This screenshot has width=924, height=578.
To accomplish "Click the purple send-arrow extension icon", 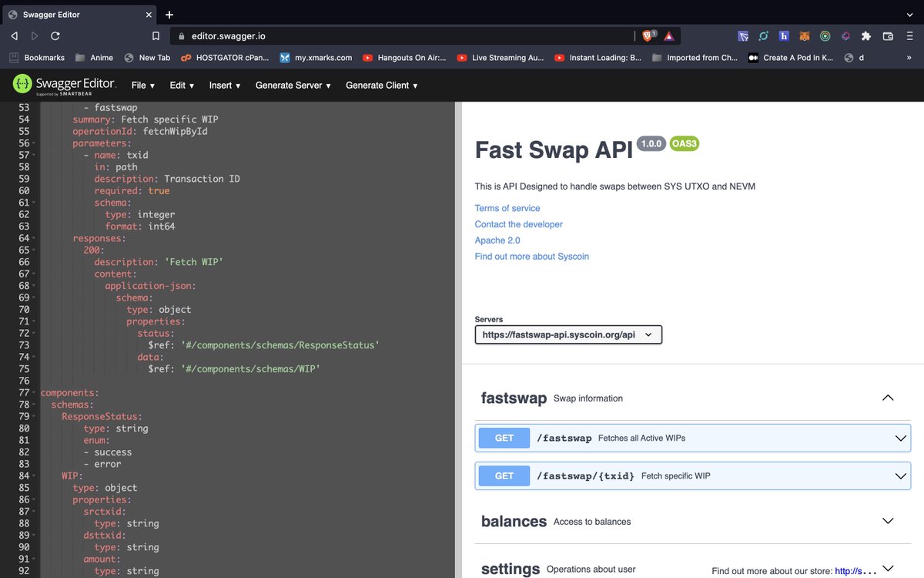I will (743, 35).
